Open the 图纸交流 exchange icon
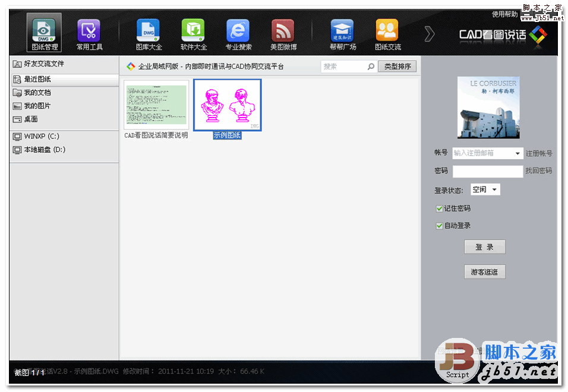The height and width of the screenshot is (392, 568). (387, 34)
